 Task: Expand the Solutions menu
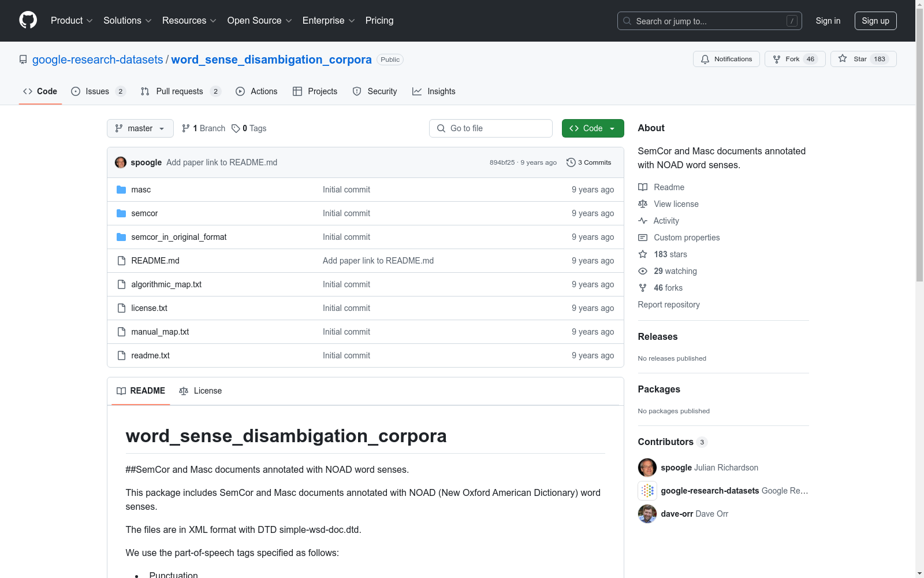click(x=128, y=21)
